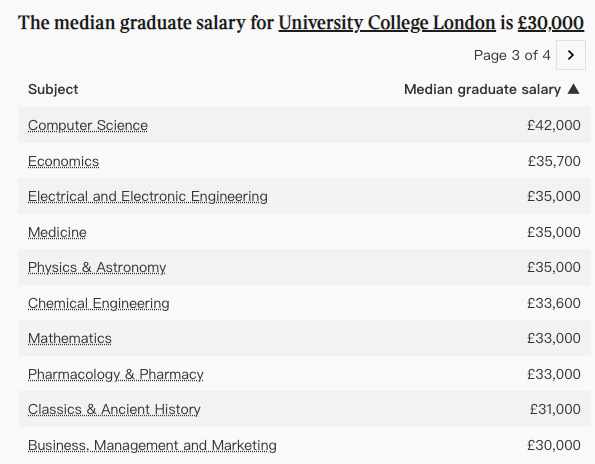Open the University College London link
Screen dimensions: 595x464
(387, 23)
